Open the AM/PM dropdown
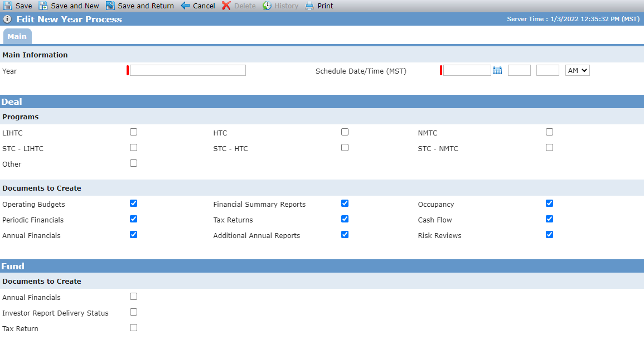Image resolution: width=644 pixels, height=344 pixels. (578, 70)
